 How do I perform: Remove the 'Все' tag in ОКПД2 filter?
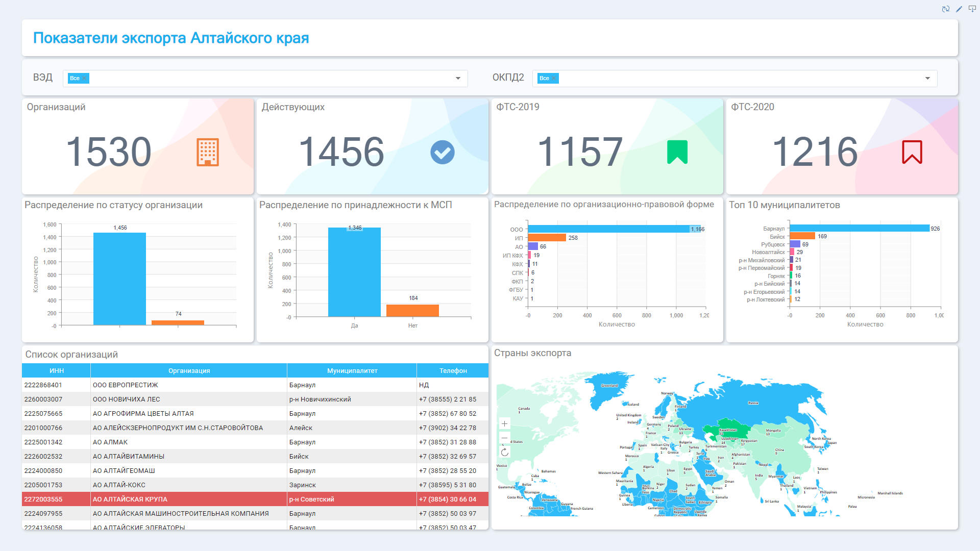tap(554, 79)
